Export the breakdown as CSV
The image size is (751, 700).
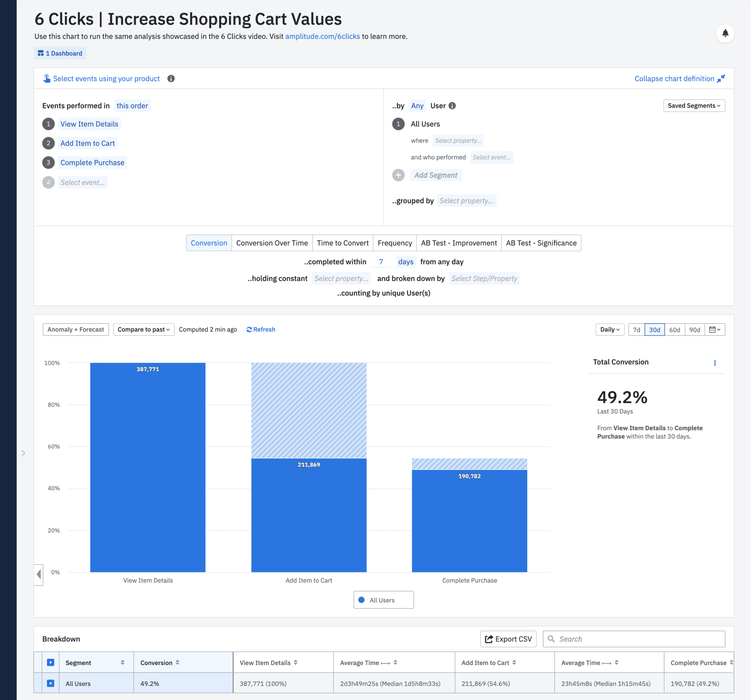tap(508, 639)
